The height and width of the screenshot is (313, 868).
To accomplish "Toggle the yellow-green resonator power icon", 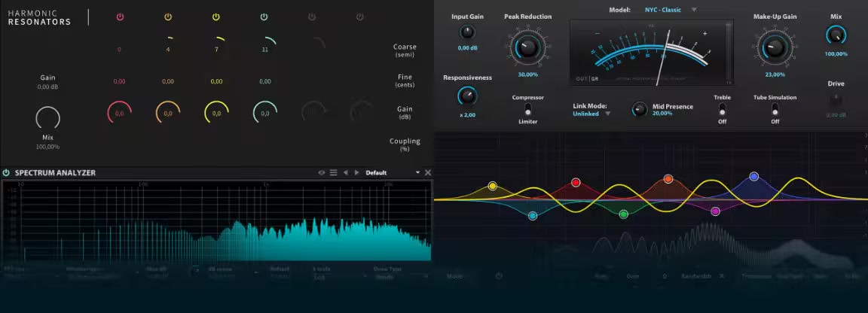I will 216,17.
